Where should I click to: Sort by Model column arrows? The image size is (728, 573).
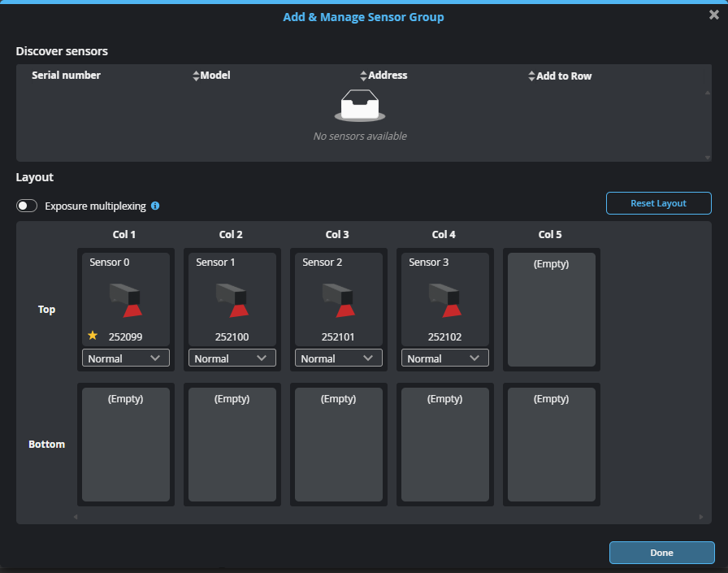pos(196,76)
